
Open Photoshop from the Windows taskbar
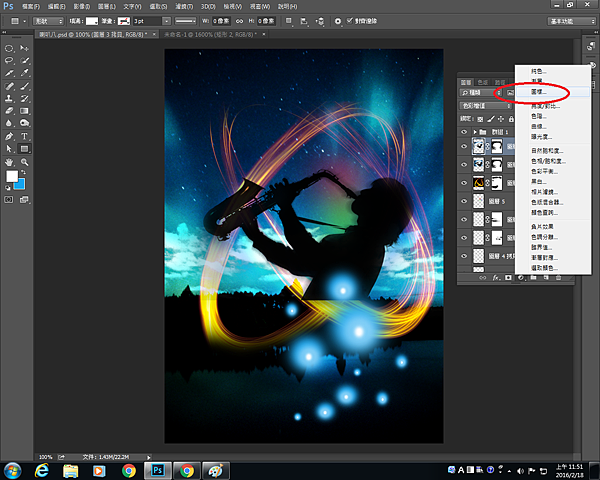tap(157, 469)
